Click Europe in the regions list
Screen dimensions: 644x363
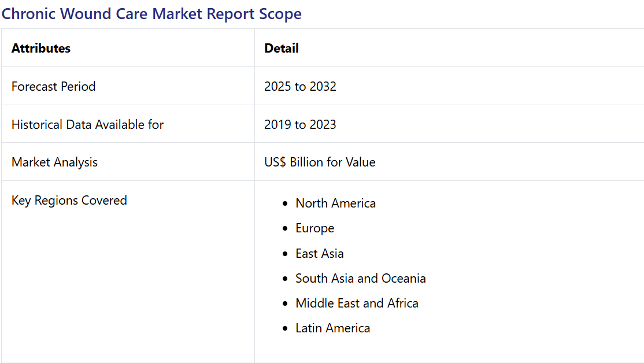tap(314, 228)
